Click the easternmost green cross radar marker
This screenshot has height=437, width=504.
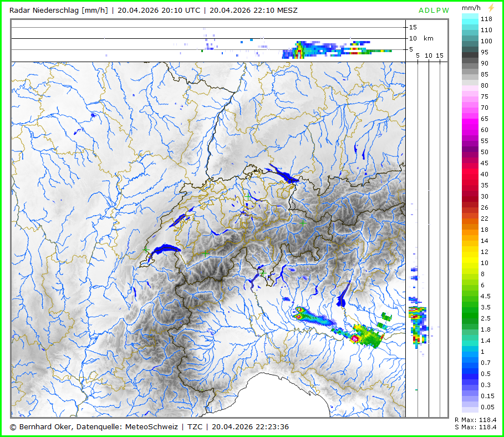tap(303, 222)
